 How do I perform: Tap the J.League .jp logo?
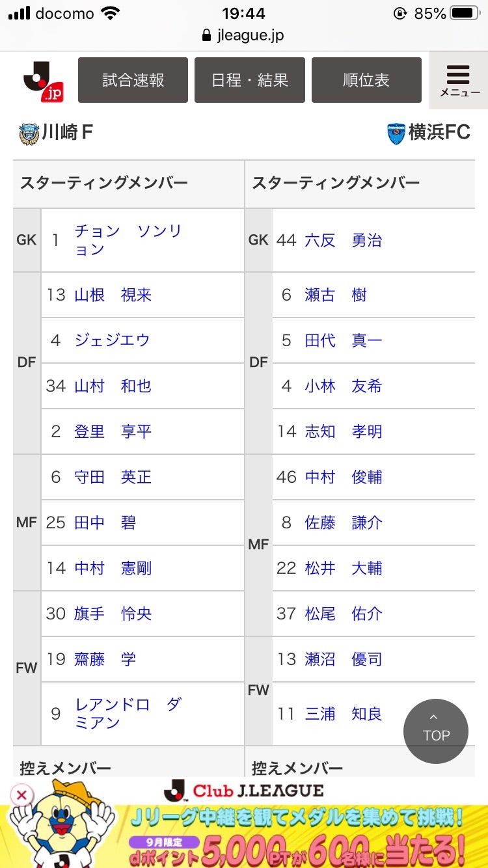43,81
